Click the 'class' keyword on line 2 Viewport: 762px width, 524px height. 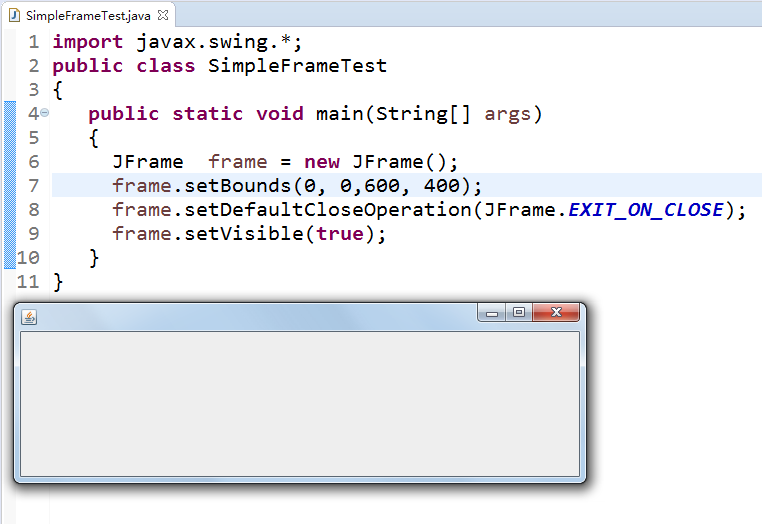coord(166,66)
